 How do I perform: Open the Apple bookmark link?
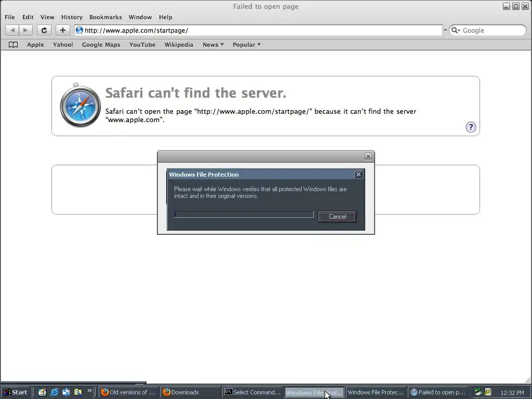click(36, 45)
